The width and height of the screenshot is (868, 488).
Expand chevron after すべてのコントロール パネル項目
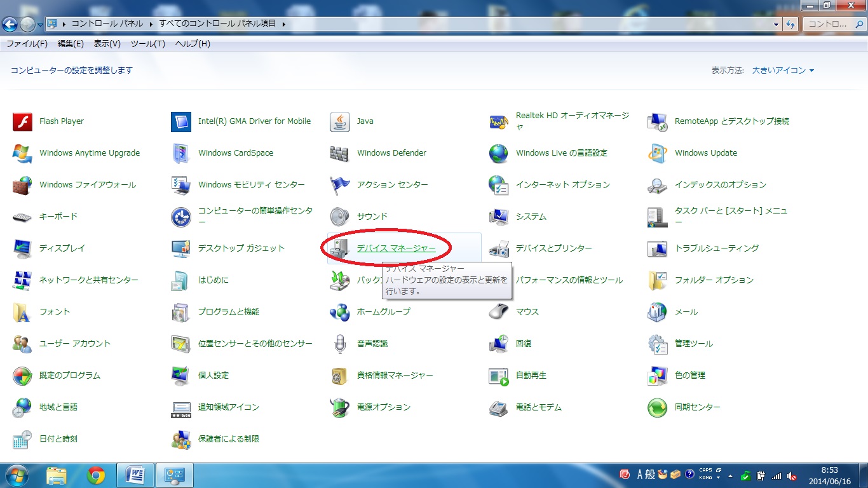pos(283,24)
